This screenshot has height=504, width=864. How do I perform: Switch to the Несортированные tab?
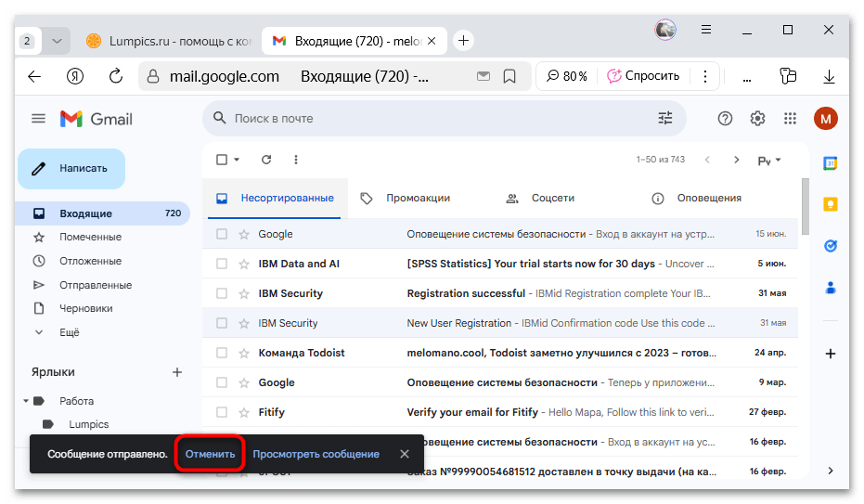pyautogui.click(x=275, y=199)
